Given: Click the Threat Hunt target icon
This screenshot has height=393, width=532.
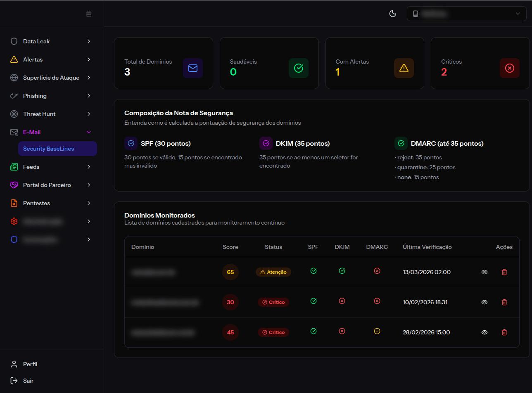Looking at the screenshot, I should click(x=14, y=114).
